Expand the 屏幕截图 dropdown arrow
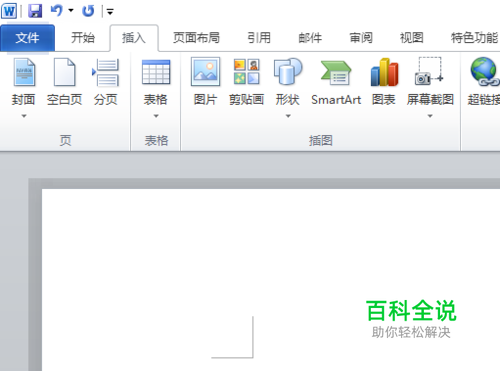 (430, 116)
